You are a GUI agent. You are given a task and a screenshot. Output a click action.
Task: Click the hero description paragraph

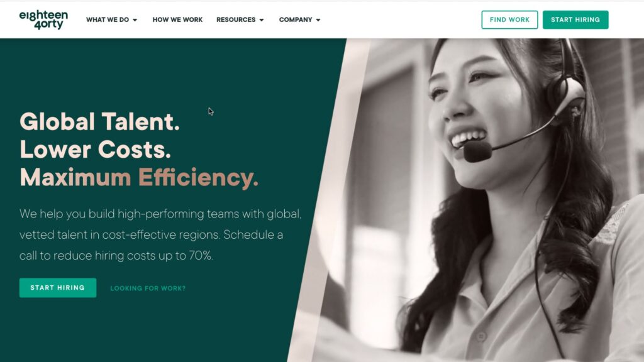point(160,234)
